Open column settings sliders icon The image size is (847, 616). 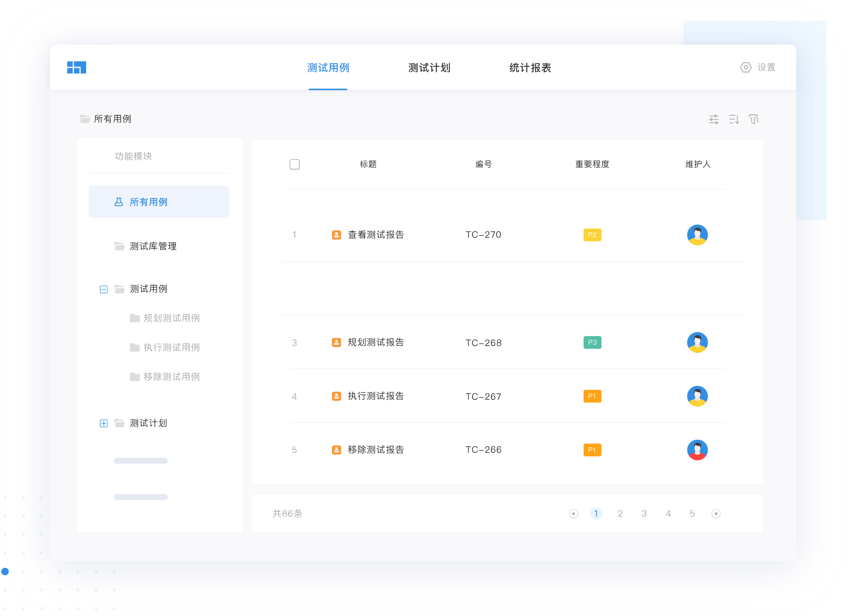(714, 119)
